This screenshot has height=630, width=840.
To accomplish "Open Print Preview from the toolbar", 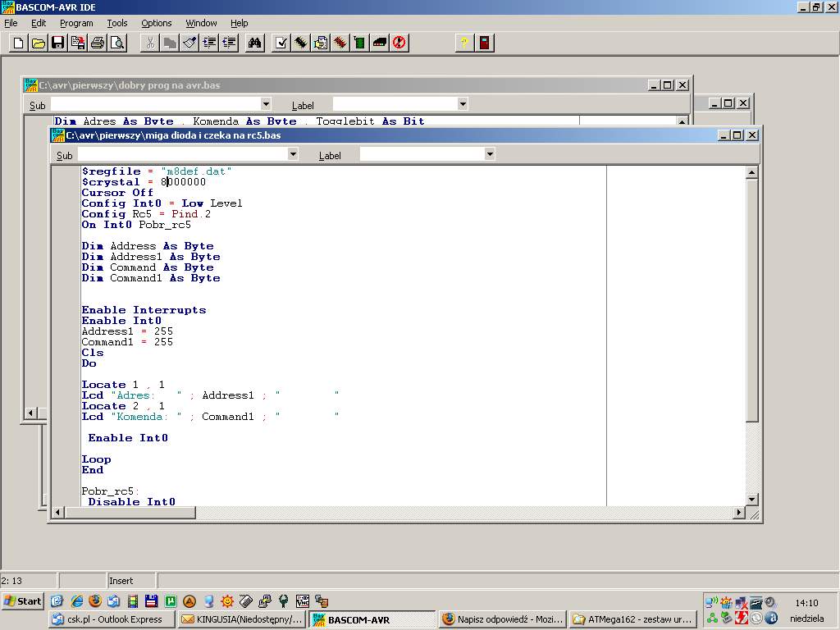I will pyautogui.click(x=117, y=43).
